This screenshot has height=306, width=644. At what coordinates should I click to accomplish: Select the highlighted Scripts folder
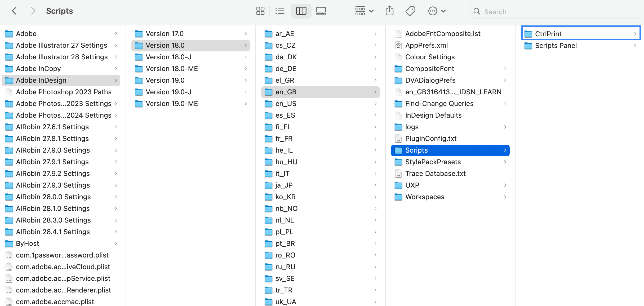click(450, 150)
